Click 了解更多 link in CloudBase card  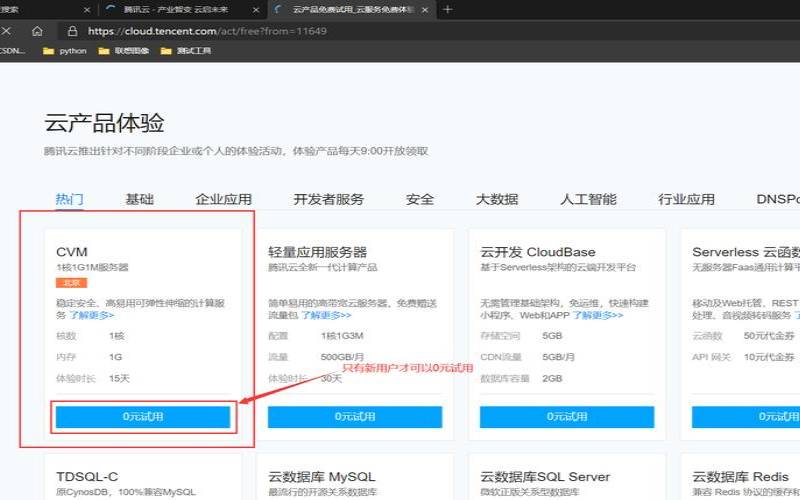click(597, 314)
